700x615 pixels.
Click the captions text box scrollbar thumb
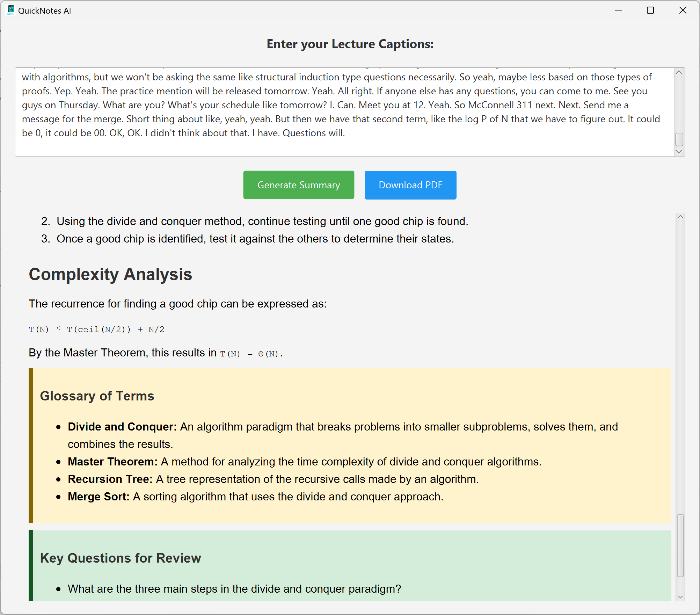679,139
